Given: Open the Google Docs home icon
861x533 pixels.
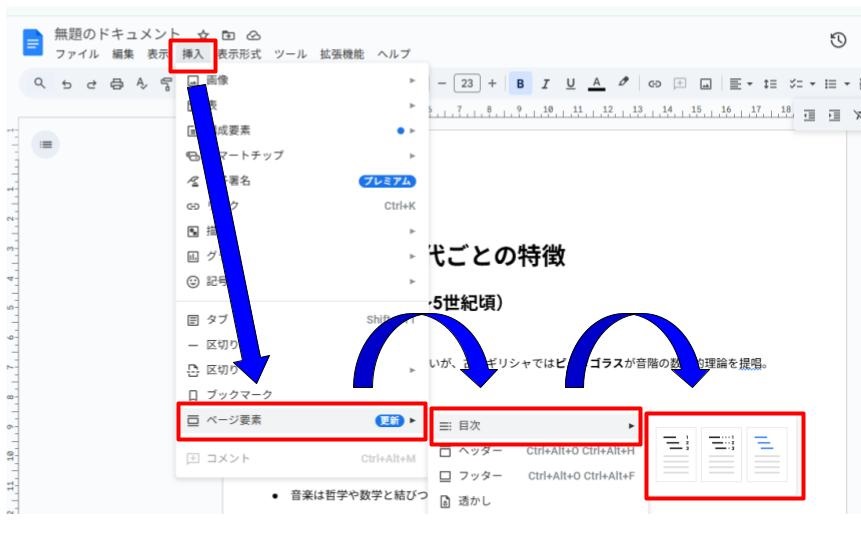Looking at the screenshot, I should click(32, 43).
